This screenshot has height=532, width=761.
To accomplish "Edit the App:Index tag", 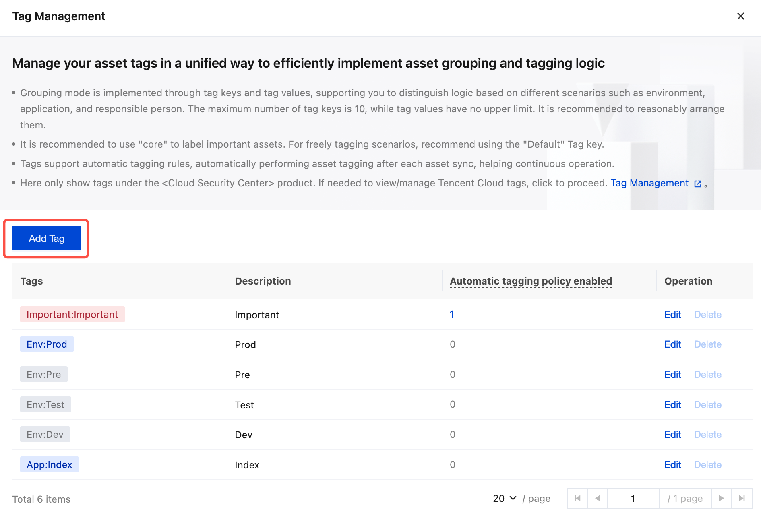I will (672, 465).
